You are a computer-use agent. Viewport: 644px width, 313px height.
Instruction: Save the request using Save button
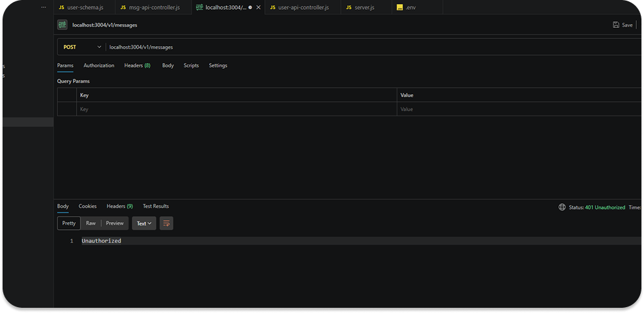[623, 25]
